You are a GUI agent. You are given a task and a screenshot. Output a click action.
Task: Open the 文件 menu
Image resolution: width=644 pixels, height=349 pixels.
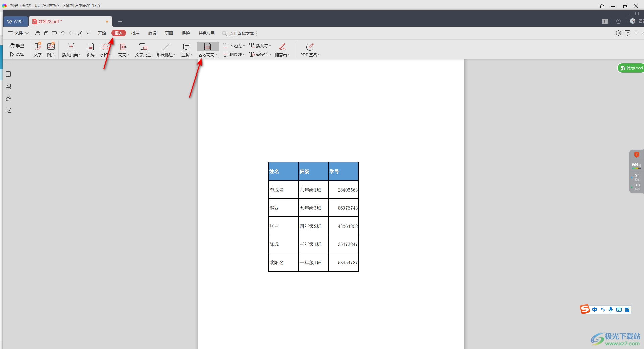[x=18, y=33]
